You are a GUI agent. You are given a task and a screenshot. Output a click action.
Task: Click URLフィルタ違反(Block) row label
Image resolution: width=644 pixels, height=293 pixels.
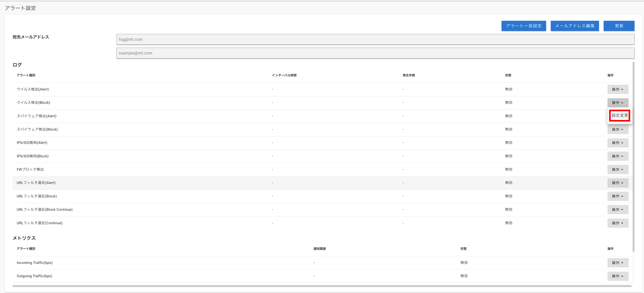pyautogui.click(x=37, y=196)
